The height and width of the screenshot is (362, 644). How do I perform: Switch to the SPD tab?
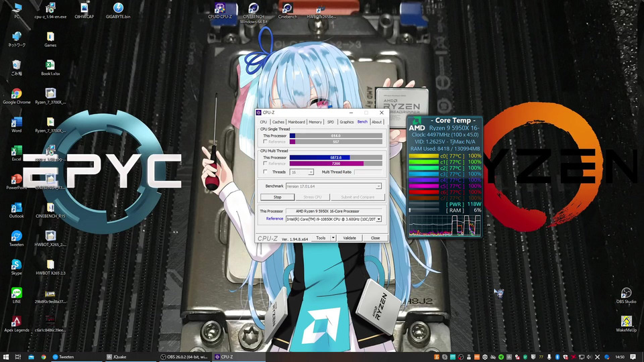point(331,122)
